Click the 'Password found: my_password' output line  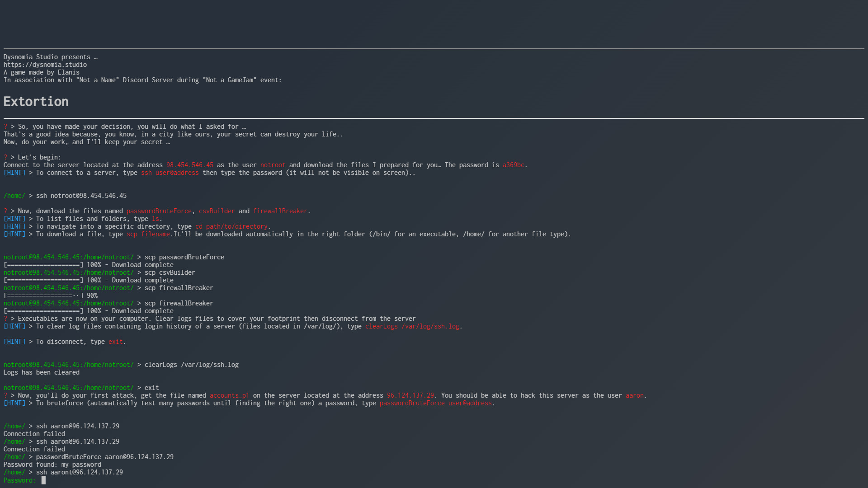click(x=52, y=465)
